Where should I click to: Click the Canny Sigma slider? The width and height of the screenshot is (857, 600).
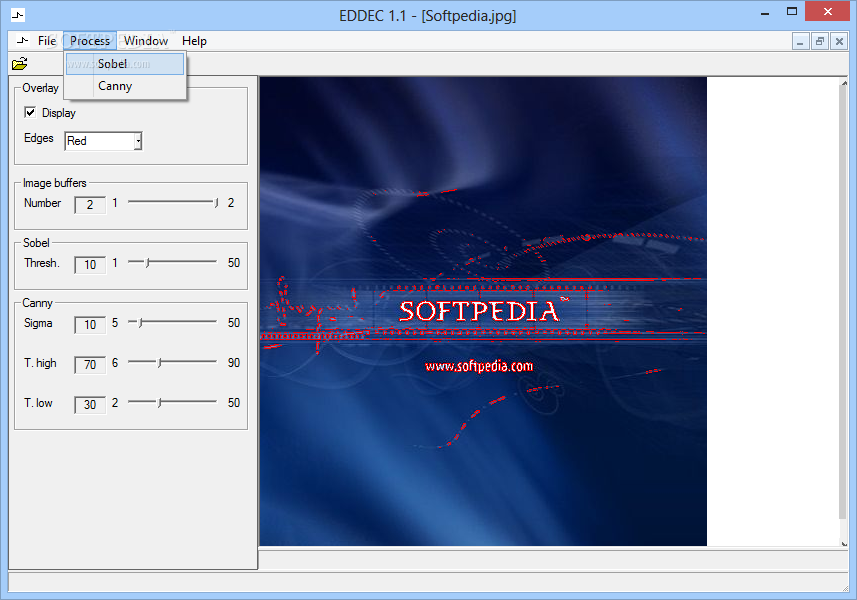[x=173, y=323]
